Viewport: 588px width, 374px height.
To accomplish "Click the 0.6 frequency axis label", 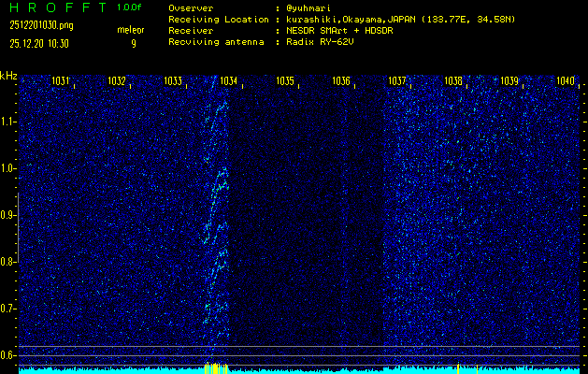I will (x=7, y=355).
